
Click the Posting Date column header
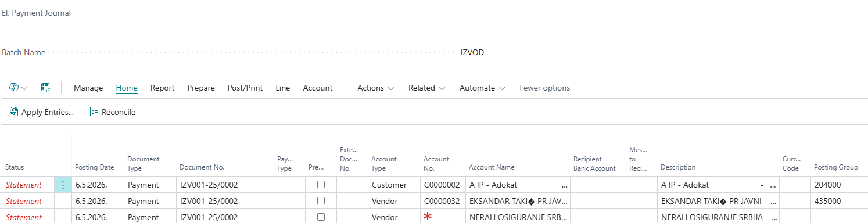95,167
